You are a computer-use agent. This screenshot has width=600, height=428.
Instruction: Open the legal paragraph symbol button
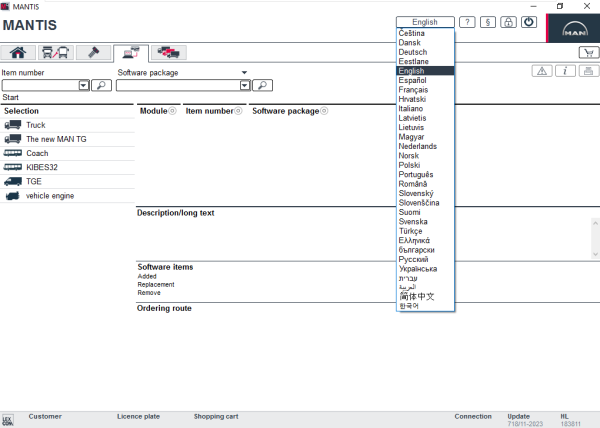[488, 22]
